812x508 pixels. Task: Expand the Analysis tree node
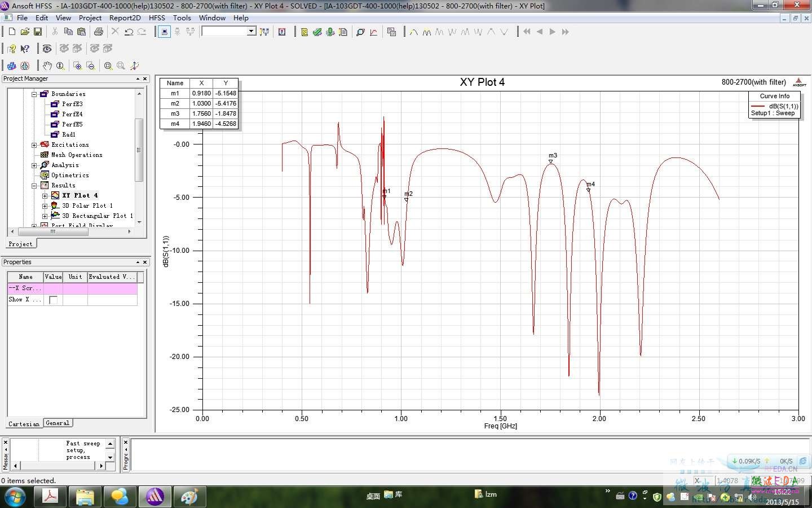(34, 165)
